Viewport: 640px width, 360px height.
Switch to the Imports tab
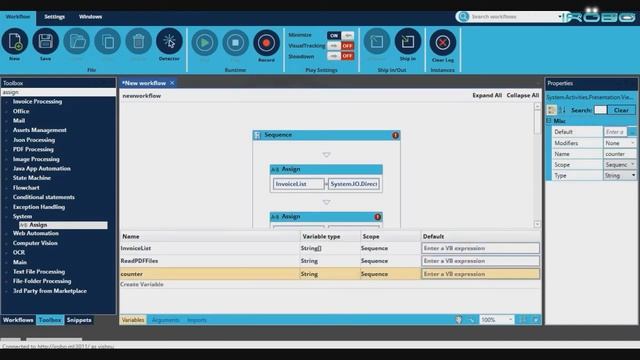click(x=197, y=320)
